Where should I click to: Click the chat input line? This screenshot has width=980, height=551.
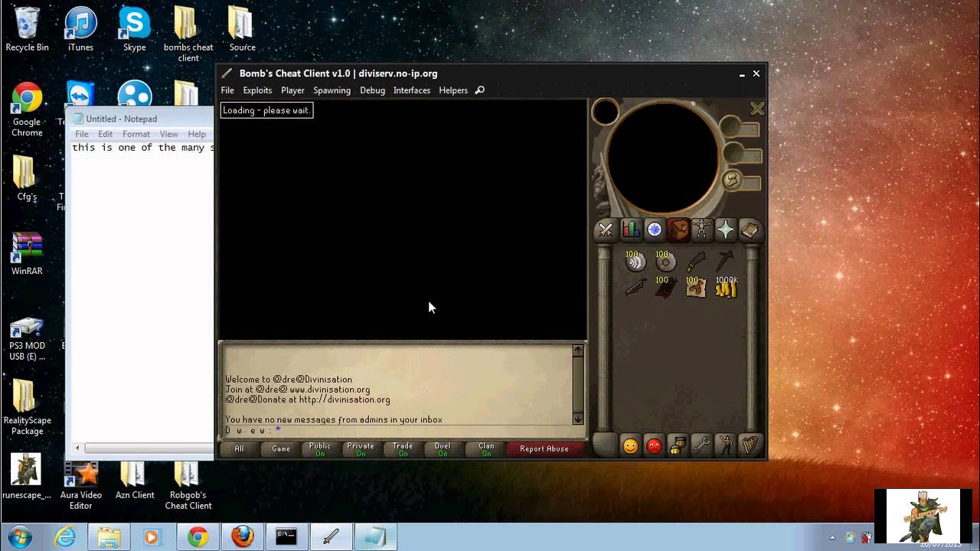coord(398,430)
